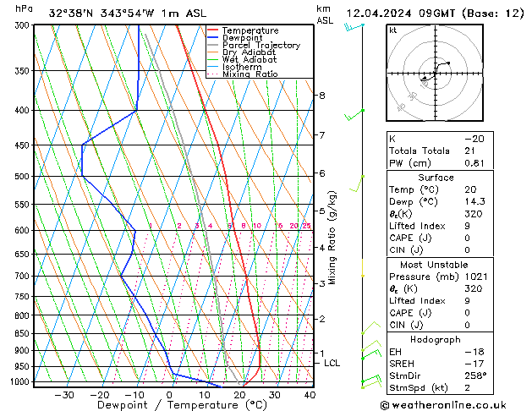
Task: Click the -30 temperature axis tick label
Action: click(x=64, y=395)
